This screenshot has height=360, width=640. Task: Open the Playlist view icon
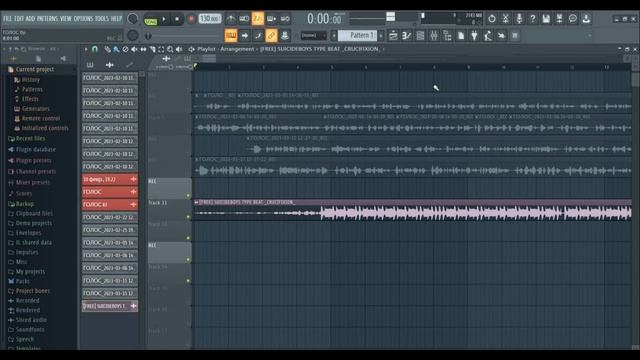point(393,36)
